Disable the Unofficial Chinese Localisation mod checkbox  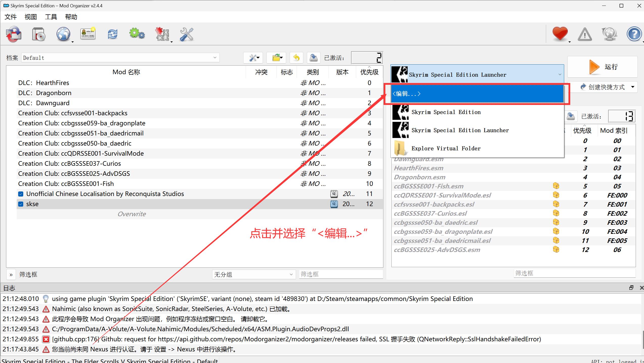click(21, 194)
